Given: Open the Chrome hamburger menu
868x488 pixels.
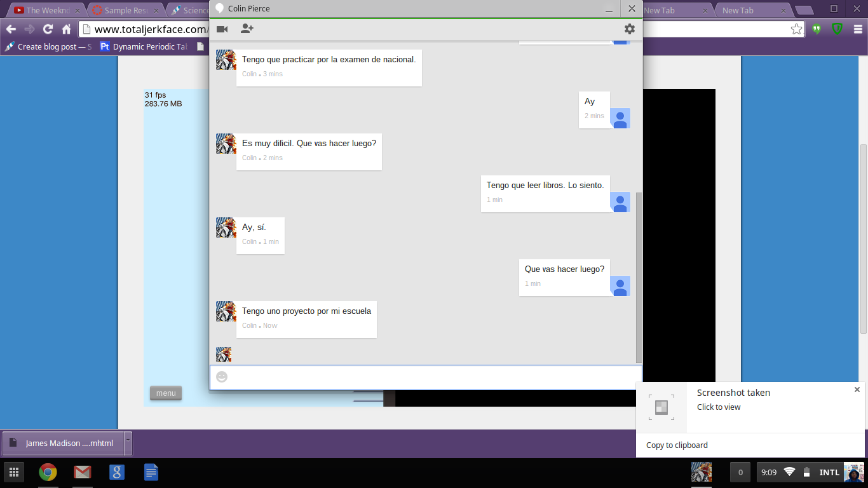Looking at the screenshot, I should click(x=858, y=29).
